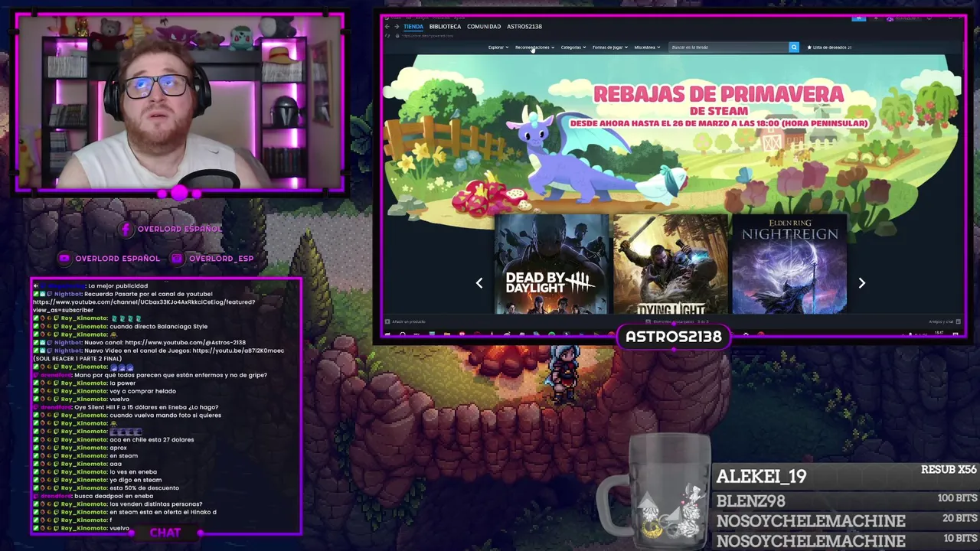Show previous games with left carousel arrow

click(x=479, y=283)
